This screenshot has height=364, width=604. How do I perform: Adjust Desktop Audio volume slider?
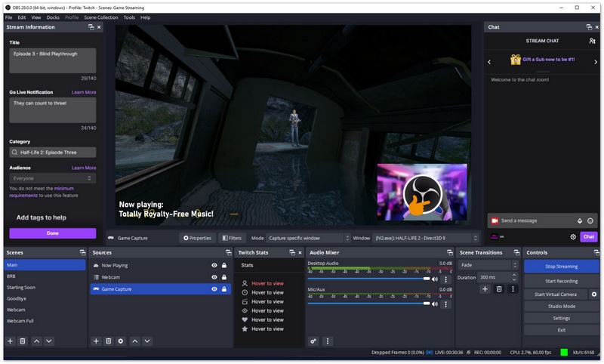[368, 279]
